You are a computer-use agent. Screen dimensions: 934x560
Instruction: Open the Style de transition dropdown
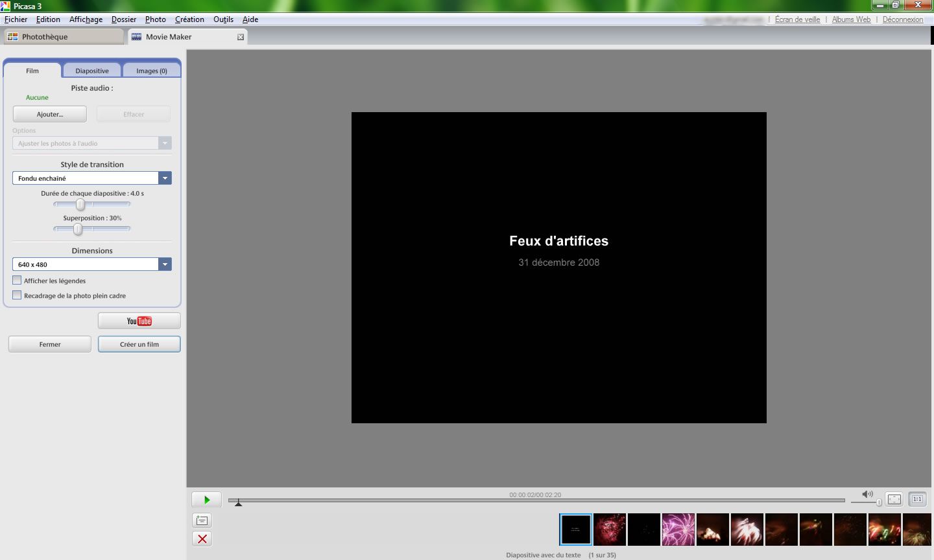pyautogui.click(x=92, y=178)
